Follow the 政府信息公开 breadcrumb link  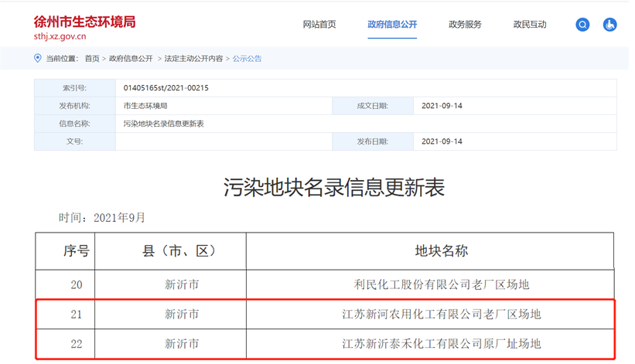pyautogui.click(x=131, y=59)
